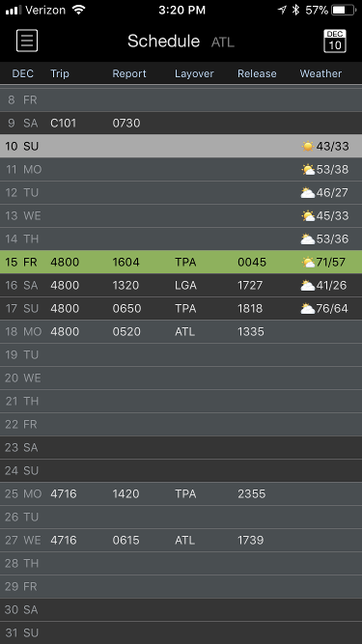Image resolution: width=362 pixels, height=644 pixels.
Task: Open the hamburger menu icon
Action: 27,41
